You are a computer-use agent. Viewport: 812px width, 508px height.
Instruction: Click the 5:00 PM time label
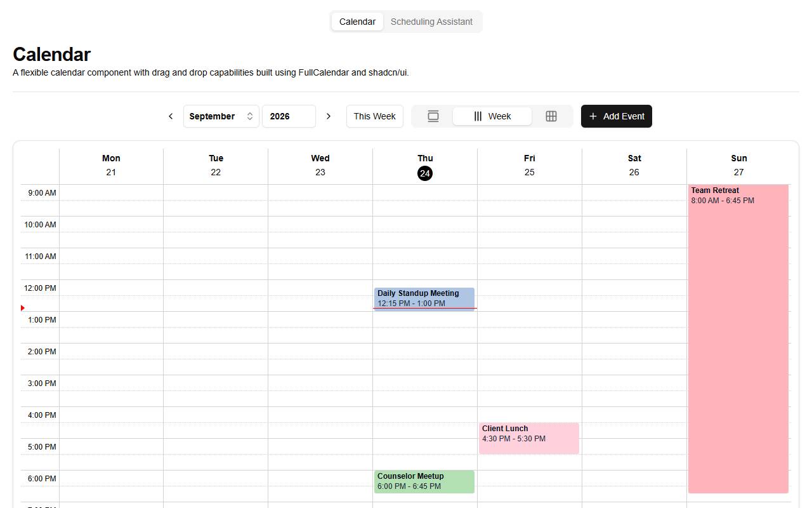coord(42,447)
